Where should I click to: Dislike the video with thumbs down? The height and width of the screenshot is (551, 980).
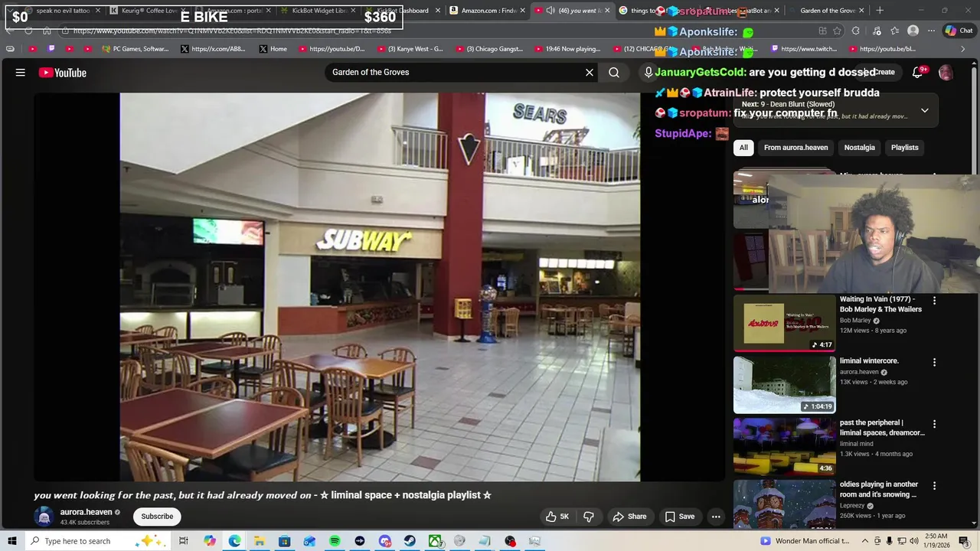point(589,517)
